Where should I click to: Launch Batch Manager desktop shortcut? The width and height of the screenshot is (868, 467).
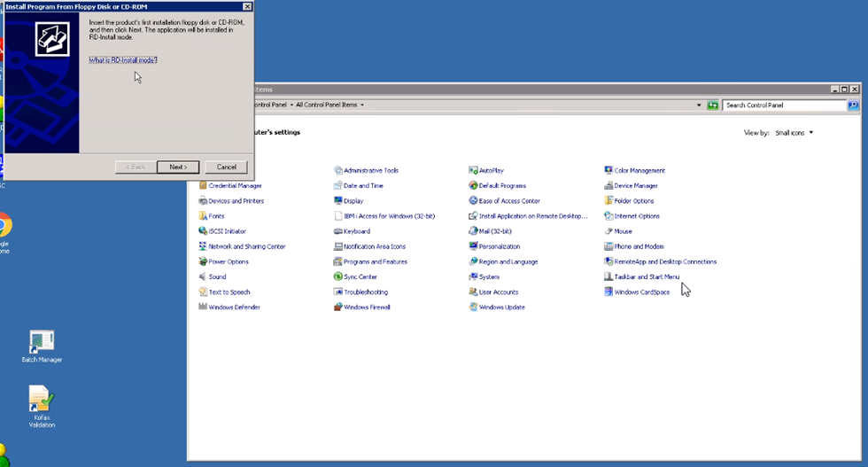pyautogui.click(x=42, y=342)
